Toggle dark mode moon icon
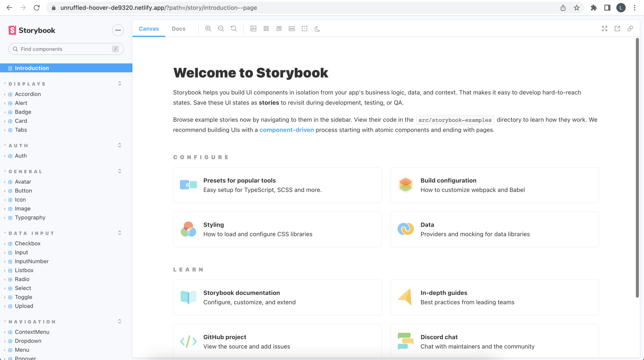The width and height of the screenshot is (644, 360). coord(317,29)
